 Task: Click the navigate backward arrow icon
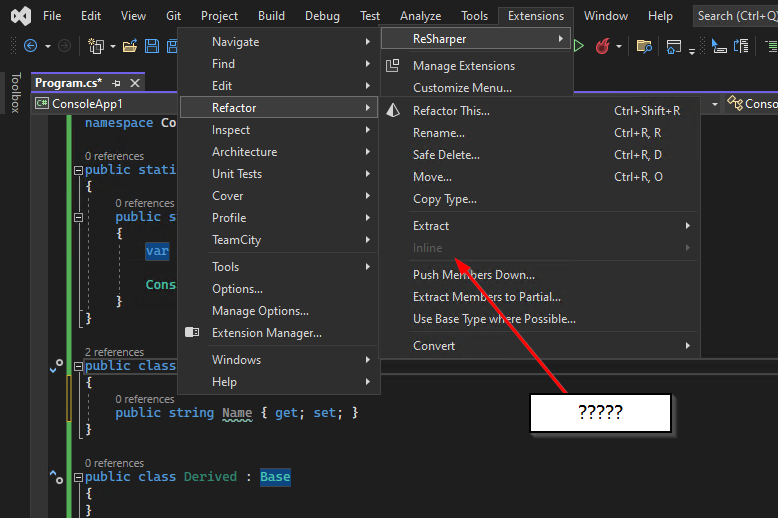31,46
